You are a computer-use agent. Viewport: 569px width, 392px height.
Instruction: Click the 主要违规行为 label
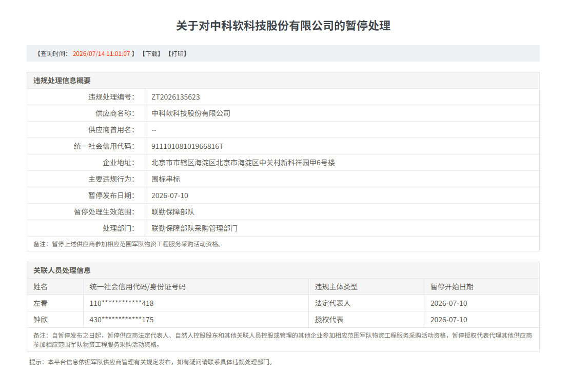pos(111,179)
